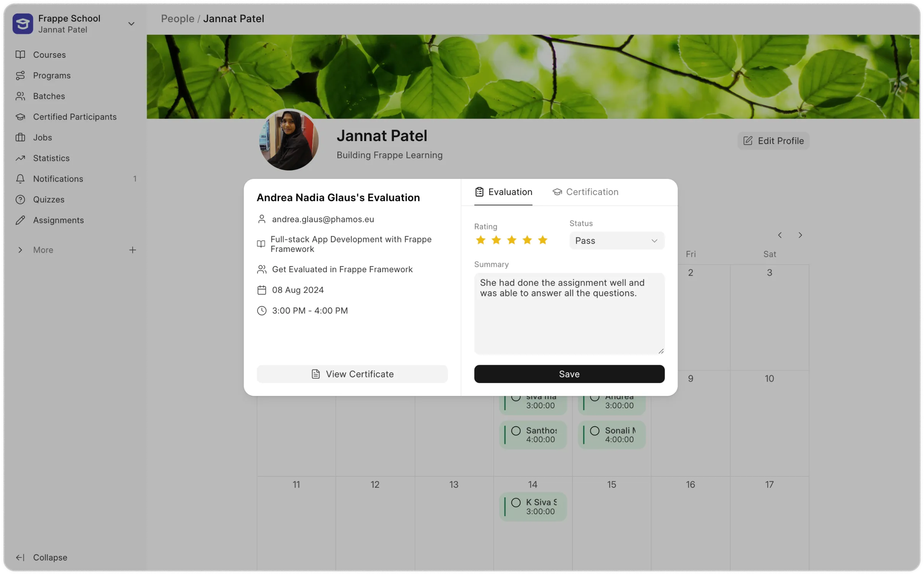Expand the More section in sidebar
This screenshot has width=924, height=575.
pyautogui.click(x=43, y=250)
